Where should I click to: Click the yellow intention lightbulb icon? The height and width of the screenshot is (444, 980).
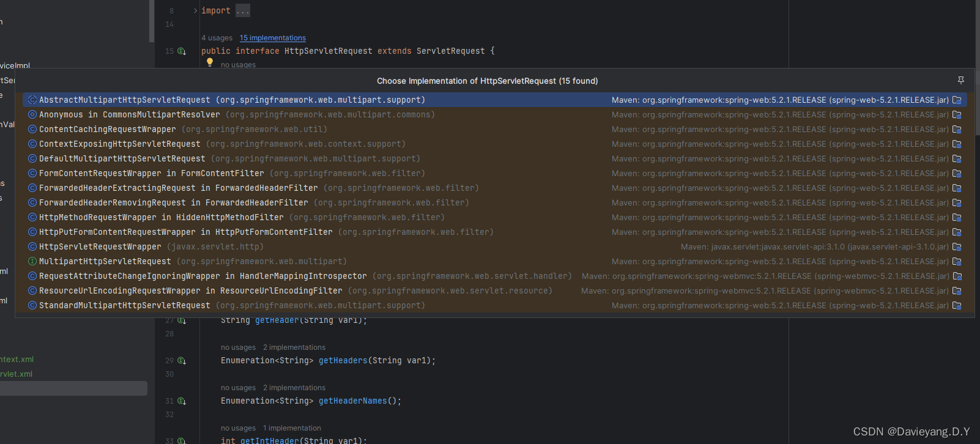click(210, 62)
